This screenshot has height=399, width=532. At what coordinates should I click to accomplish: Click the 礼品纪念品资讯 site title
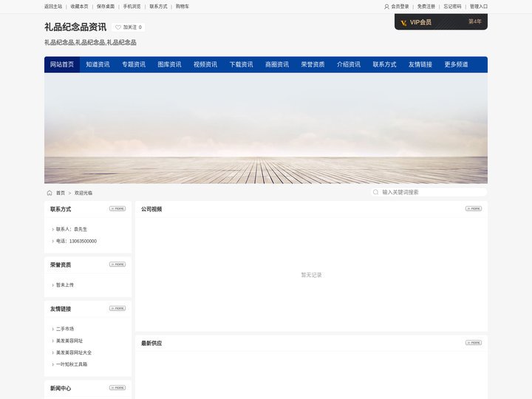(x=75, y=27)
